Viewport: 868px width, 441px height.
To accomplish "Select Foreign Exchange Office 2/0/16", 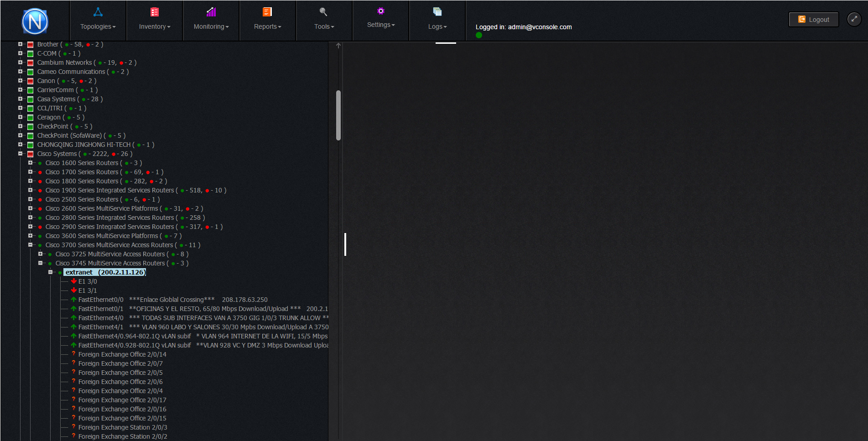I will coord(122,409).
